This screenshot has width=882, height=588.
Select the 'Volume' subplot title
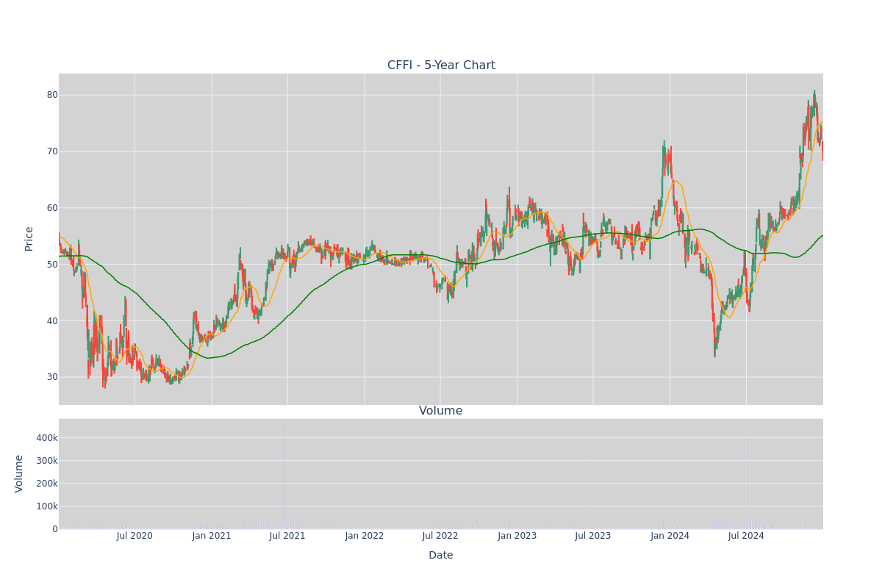(x=441, y=411)
